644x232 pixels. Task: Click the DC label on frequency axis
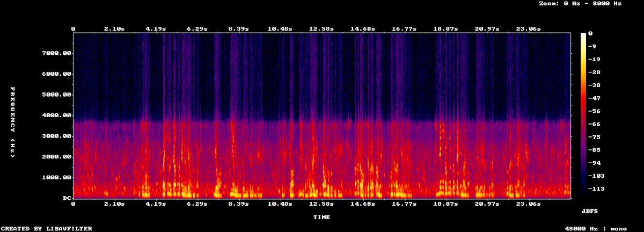pyautogui.click(x=67, y=198)
